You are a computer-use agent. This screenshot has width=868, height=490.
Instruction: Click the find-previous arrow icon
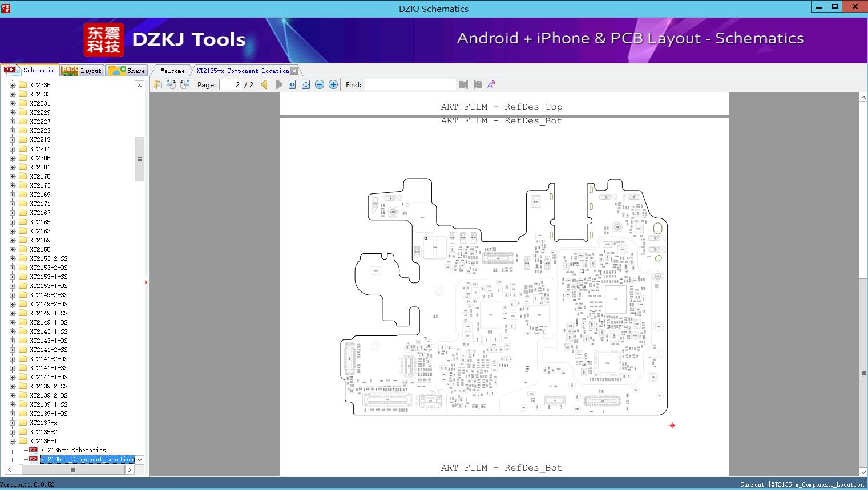tap(463, 84)
